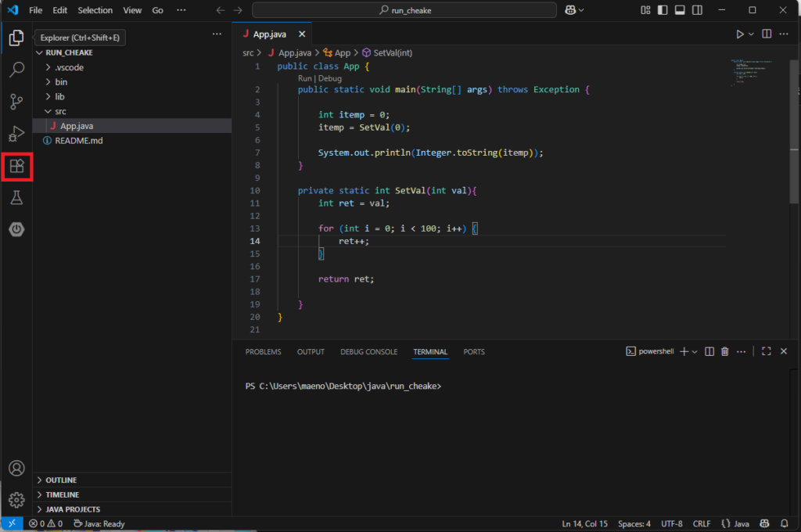Open the Search view icon

[16, 70]
